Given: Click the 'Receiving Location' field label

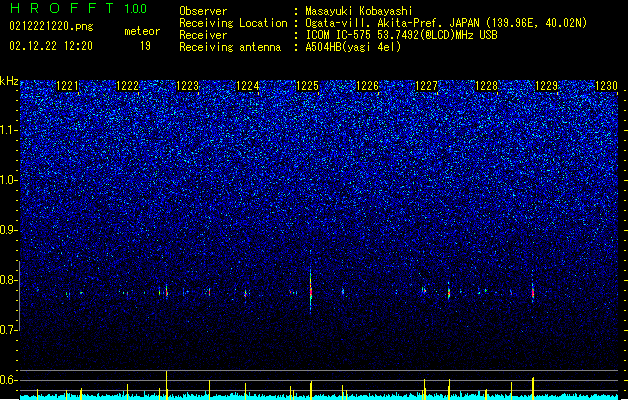Looking at the screenshot, I should [x=233, y=23].
